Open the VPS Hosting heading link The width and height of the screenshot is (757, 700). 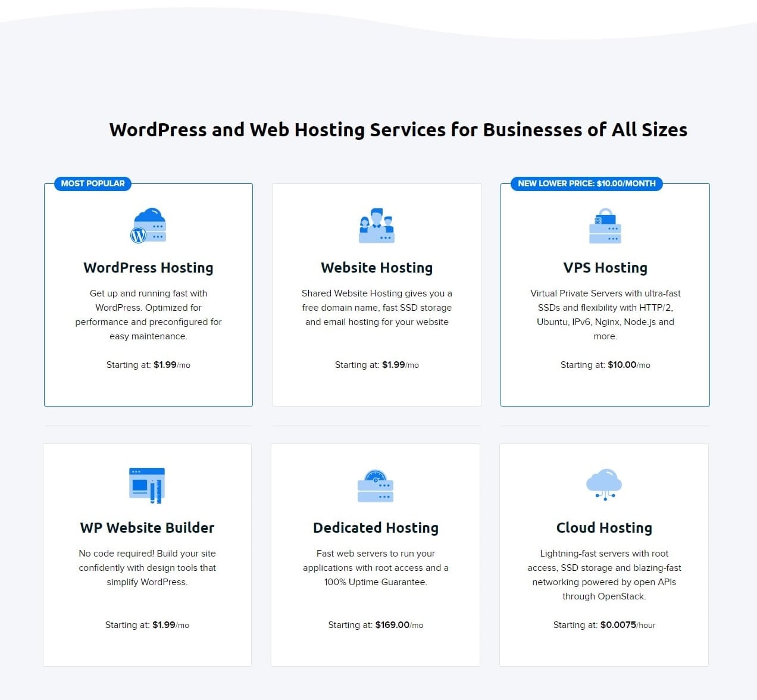[x=605, y=267]
